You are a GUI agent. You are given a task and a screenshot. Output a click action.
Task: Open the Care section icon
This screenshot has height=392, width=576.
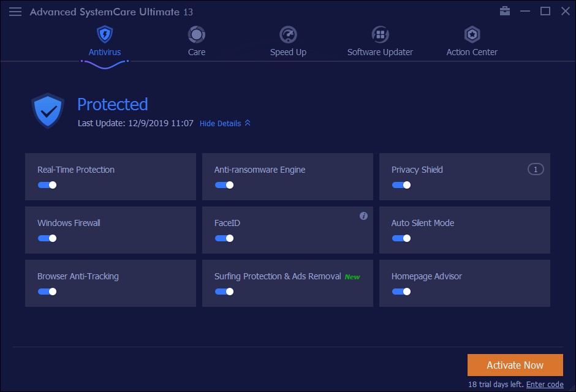[x=196, y=34]
